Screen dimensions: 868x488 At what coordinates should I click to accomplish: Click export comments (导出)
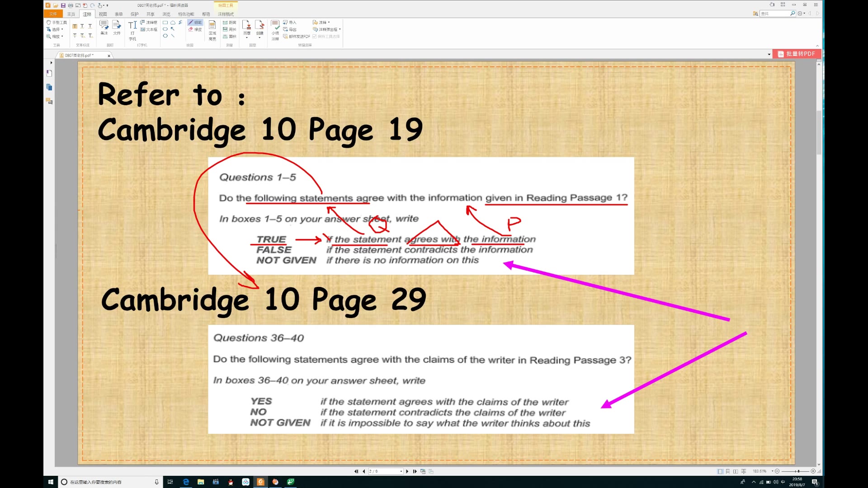290,29
